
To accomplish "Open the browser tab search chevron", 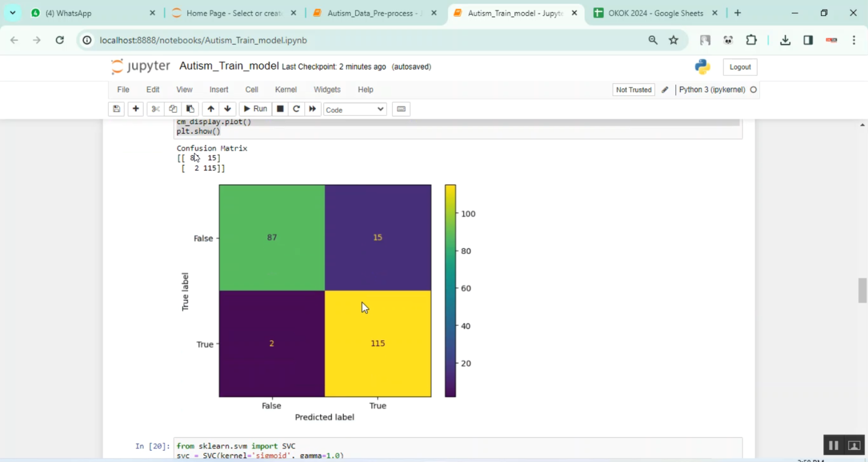I will tap(12, 13).
